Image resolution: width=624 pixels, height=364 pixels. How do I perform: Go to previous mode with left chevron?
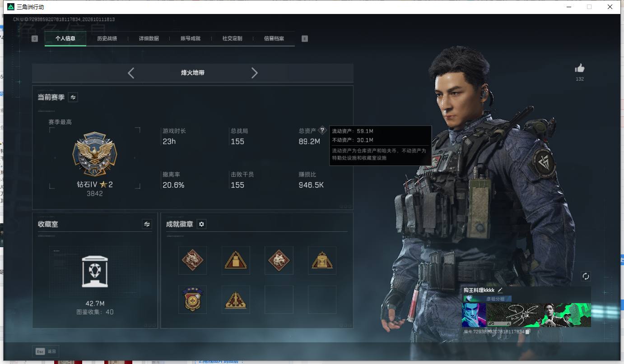(131, 73)
